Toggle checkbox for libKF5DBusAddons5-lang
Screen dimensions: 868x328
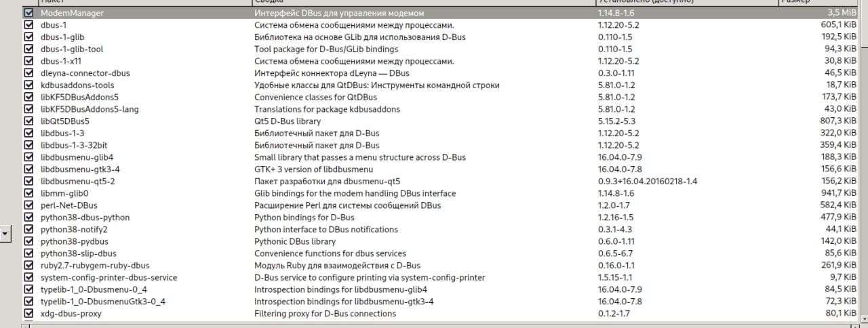(28, 109)
